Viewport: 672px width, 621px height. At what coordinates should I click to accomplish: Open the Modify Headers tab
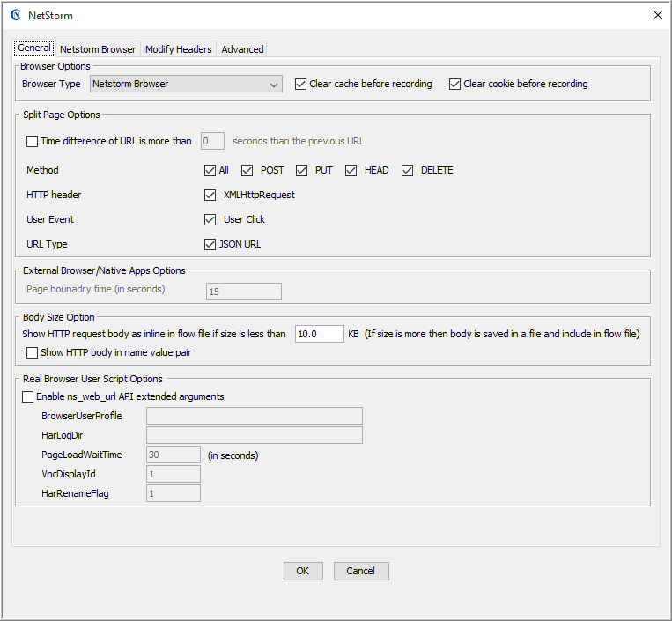(x=178, y=49)
